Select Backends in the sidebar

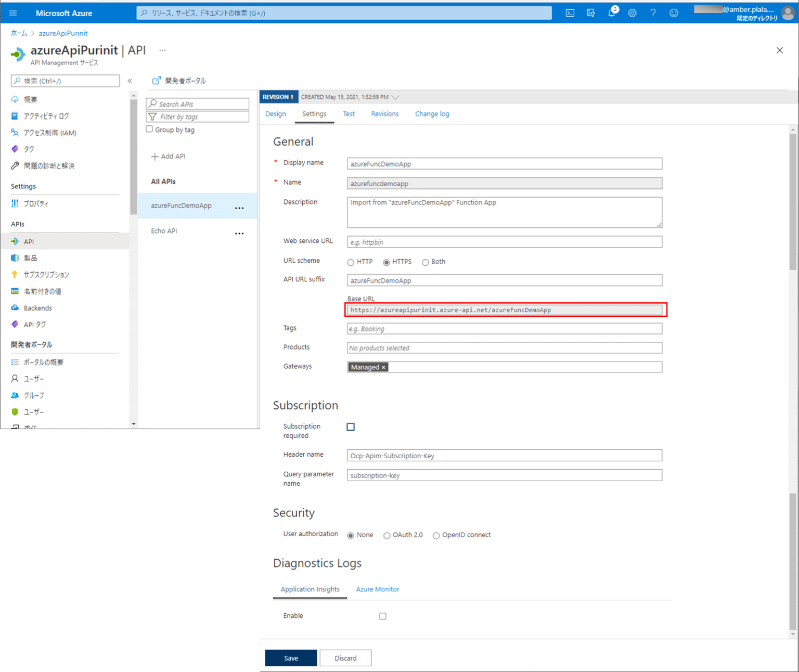tap(37, 307)
